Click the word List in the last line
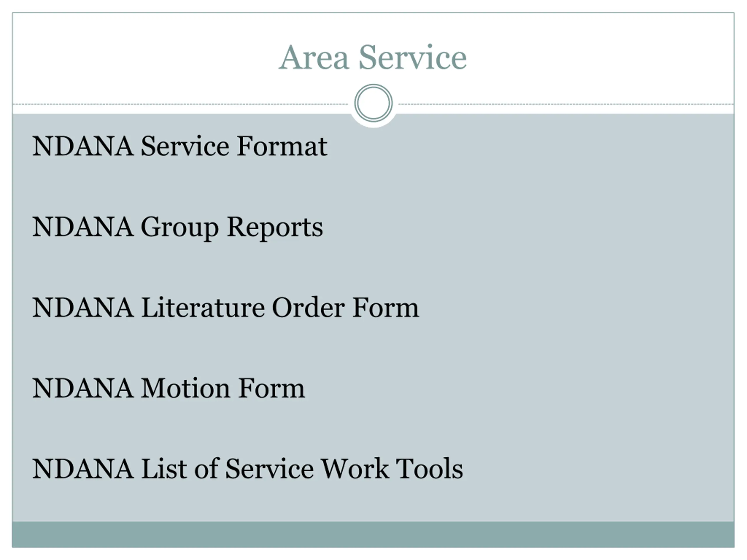Viewport: 747px width, 560px height. (x=164, y=469)
